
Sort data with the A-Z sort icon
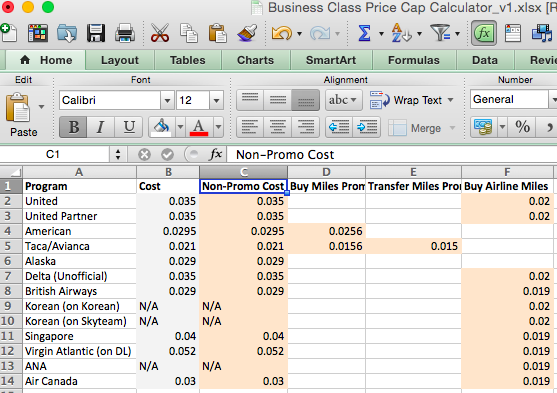401,33
